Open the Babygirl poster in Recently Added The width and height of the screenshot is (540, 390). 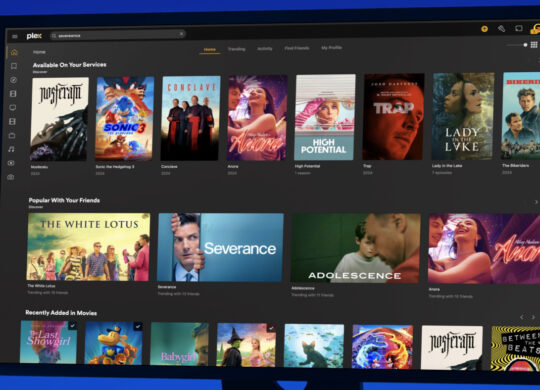179,344
